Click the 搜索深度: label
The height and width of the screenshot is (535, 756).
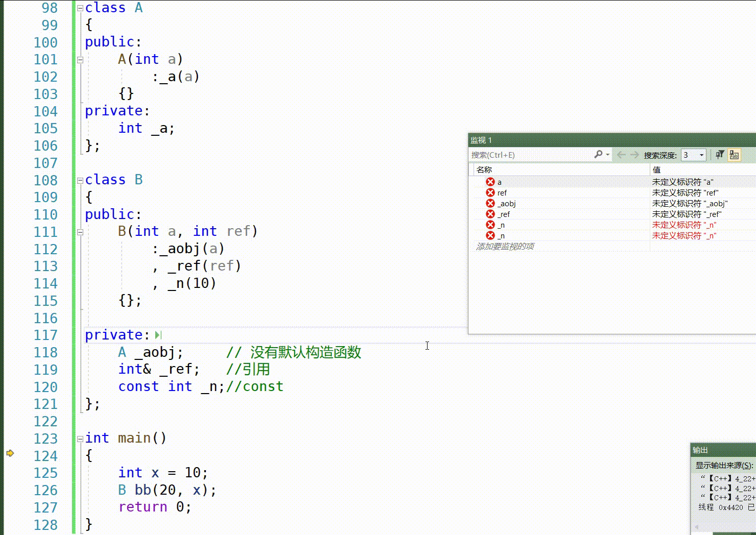click(x=660, y=155)
